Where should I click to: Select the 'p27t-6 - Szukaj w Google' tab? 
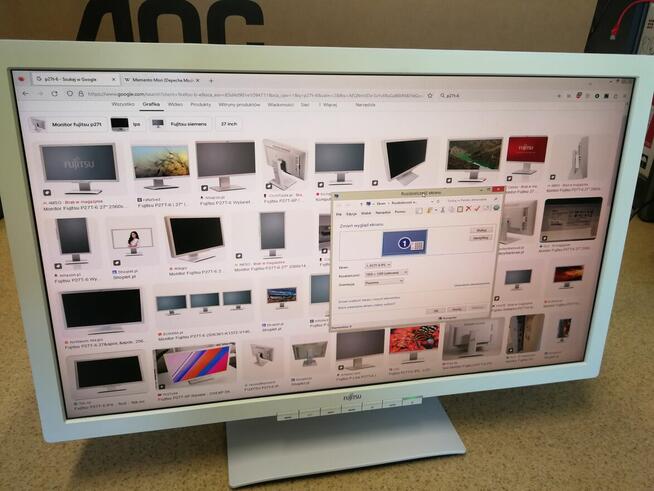click(76, 79)
